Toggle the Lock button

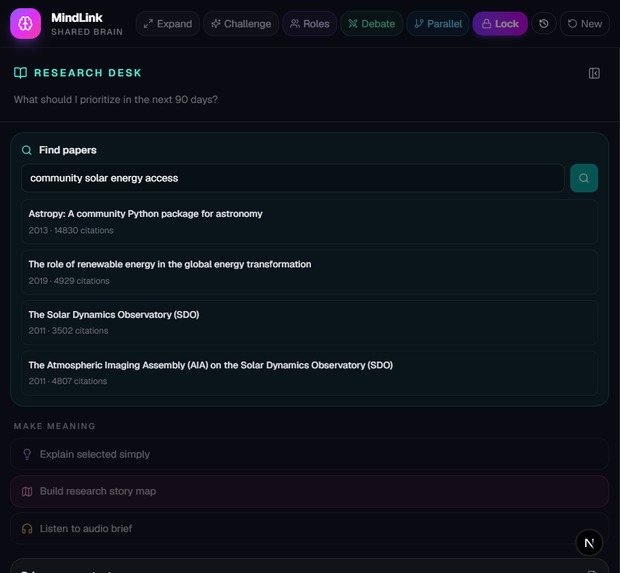pos(500,24)
